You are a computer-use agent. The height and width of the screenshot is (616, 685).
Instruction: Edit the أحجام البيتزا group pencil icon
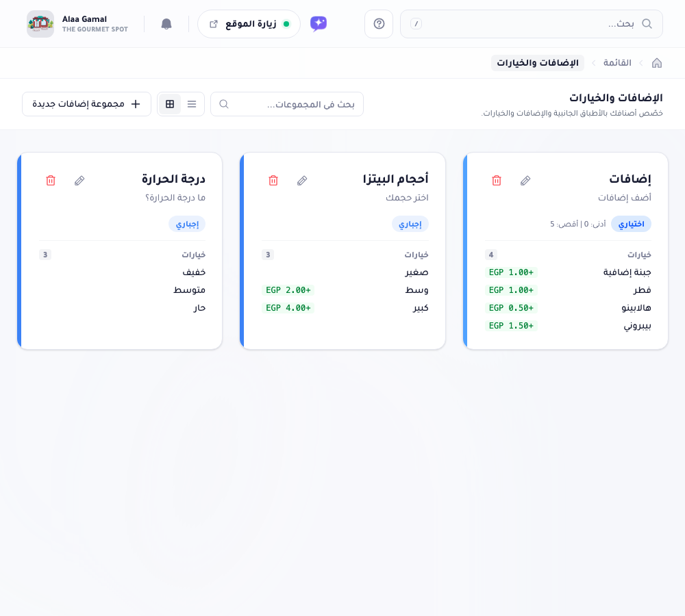pyautogui.click(x=302, y=180)
